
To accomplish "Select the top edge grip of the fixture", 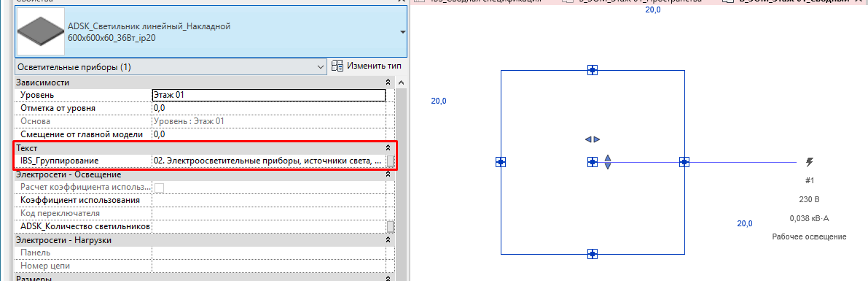I will pyautogui.click(x=593, y=70).
